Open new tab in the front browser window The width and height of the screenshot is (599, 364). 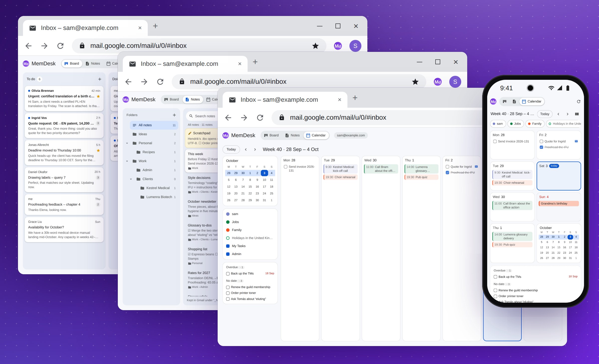[355, 98]
